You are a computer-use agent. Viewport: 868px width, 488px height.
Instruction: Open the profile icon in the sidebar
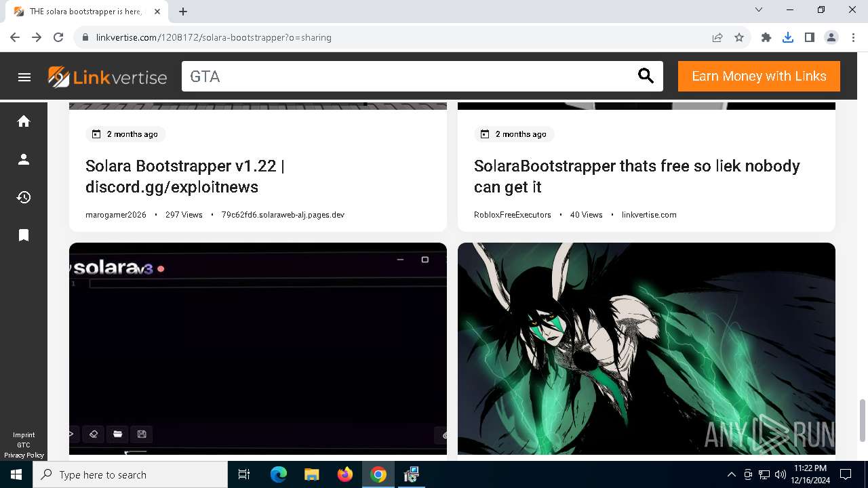pos(24,159)
